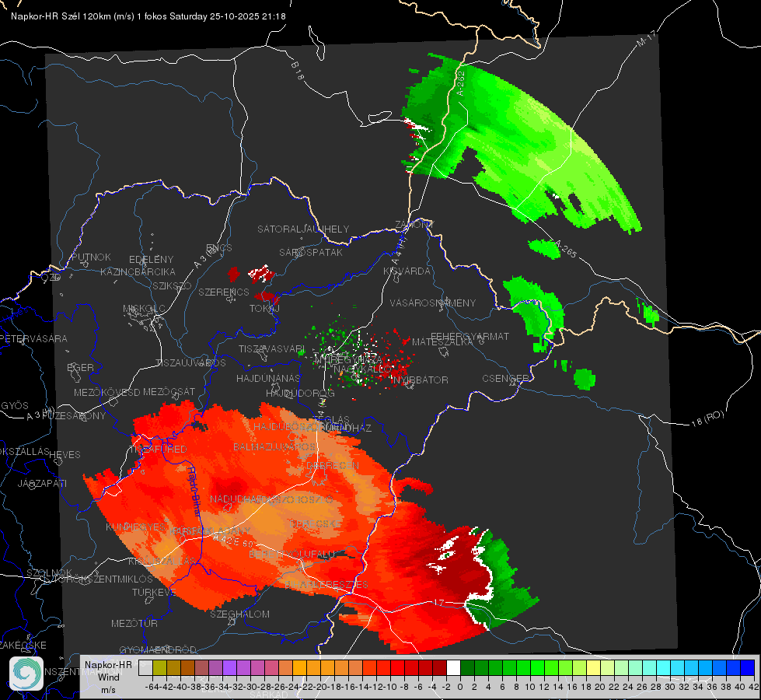
Task: Click the ENCS city label
Action: (219, 248)
